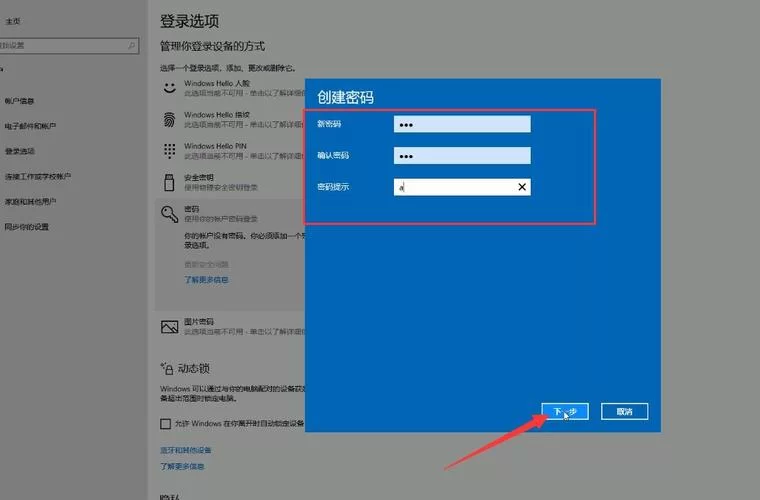
Task: Click the 创建密码 dialog title
Action: pyautogui.click(x=345, y=97)
